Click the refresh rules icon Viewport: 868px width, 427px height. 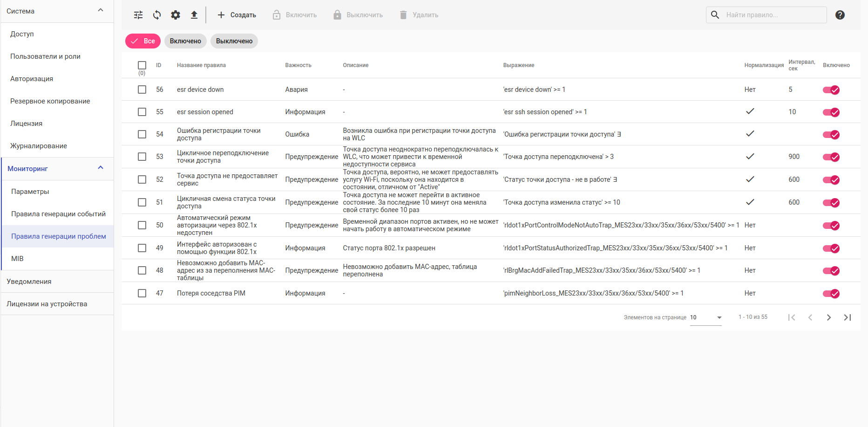click(157, 15)
